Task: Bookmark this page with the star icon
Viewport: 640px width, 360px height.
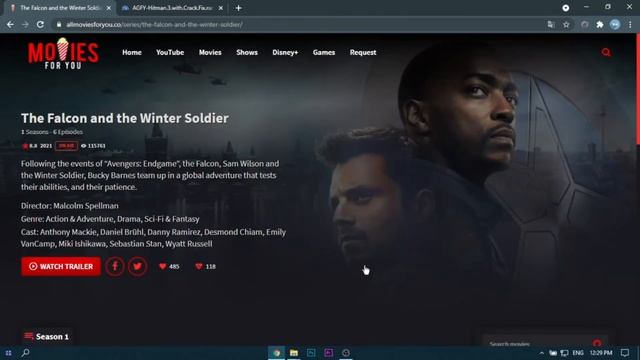Action: [x=566, y=24]
